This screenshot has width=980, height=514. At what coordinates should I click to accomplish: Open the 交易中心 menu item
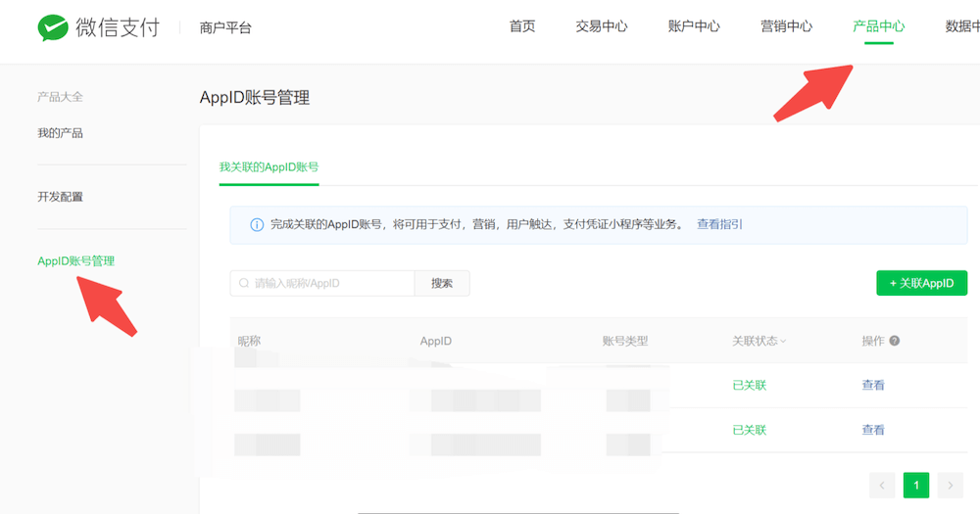pyautogui.click(x=602, y=26)
